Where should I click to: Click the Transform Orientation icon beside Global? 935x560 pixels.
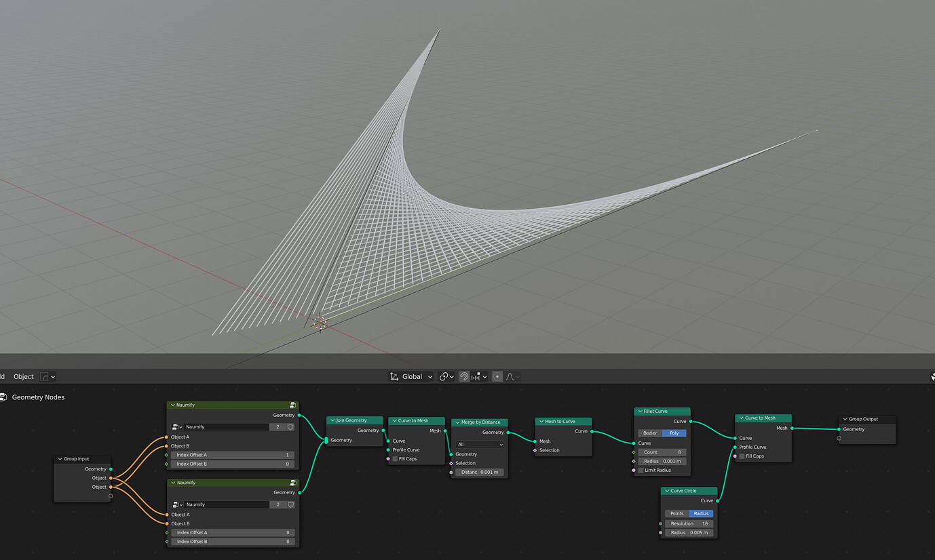394,376
